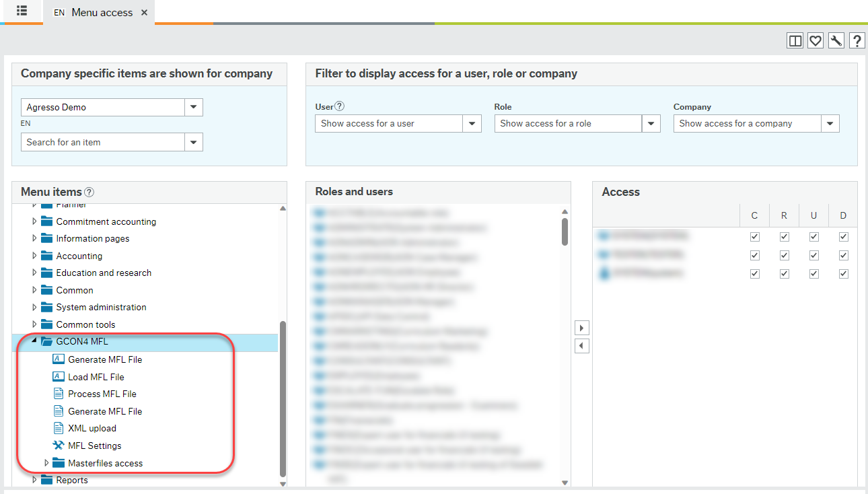Open the Agresso Demo company dropdown
Image resolution: width=868 pixels, height=494 pixels.
click(x=194, y=107)
